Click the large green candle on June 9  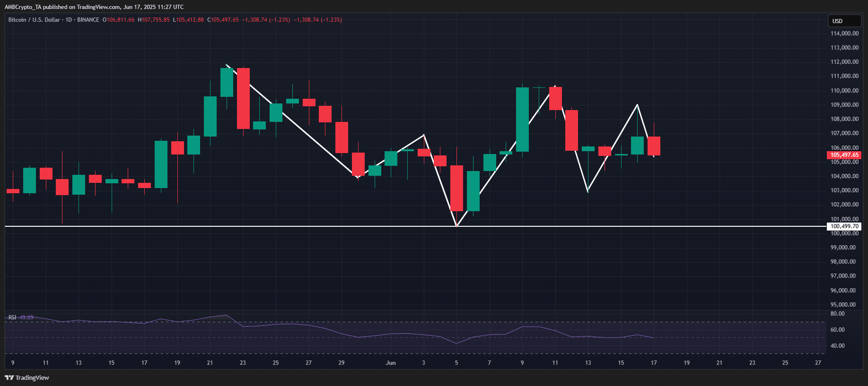[522, 120]
